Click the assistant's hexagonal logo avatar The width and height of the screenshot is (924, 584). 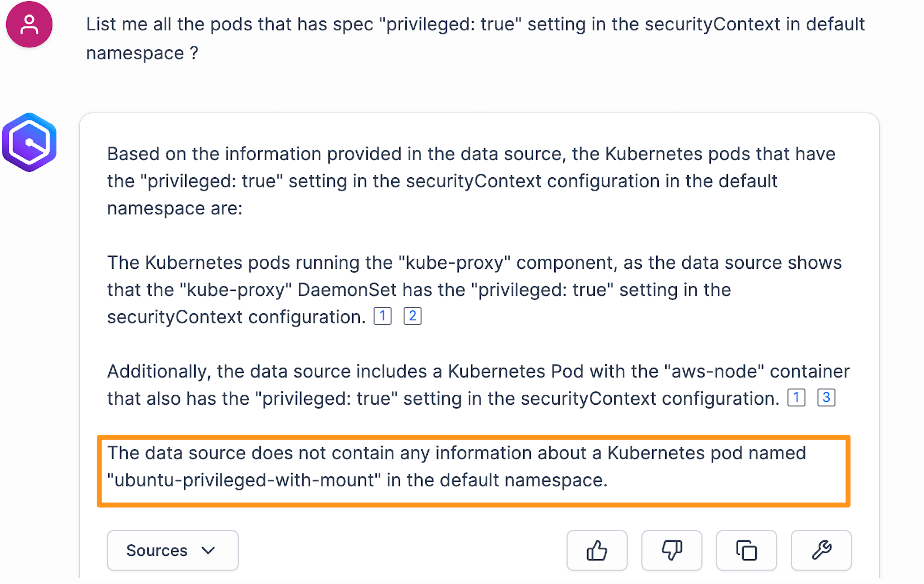click(x=29, y=141)
